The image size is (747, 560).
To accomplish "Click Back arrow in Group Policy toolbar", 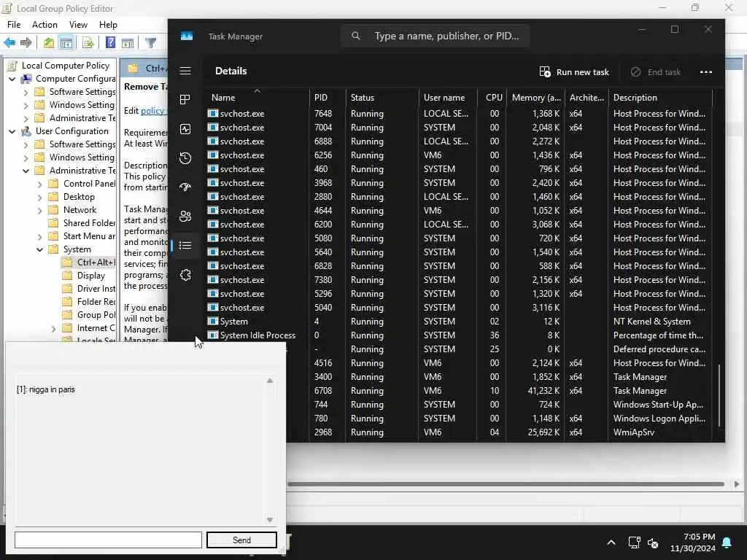I will [9, 43].
